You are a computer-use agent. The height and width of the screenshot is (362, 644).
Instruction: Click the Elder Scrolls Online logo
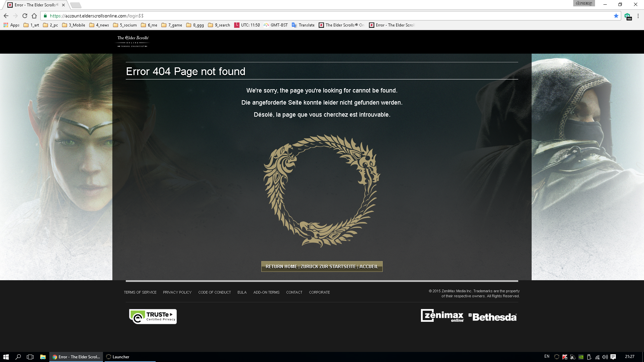(x=133, y=42)
